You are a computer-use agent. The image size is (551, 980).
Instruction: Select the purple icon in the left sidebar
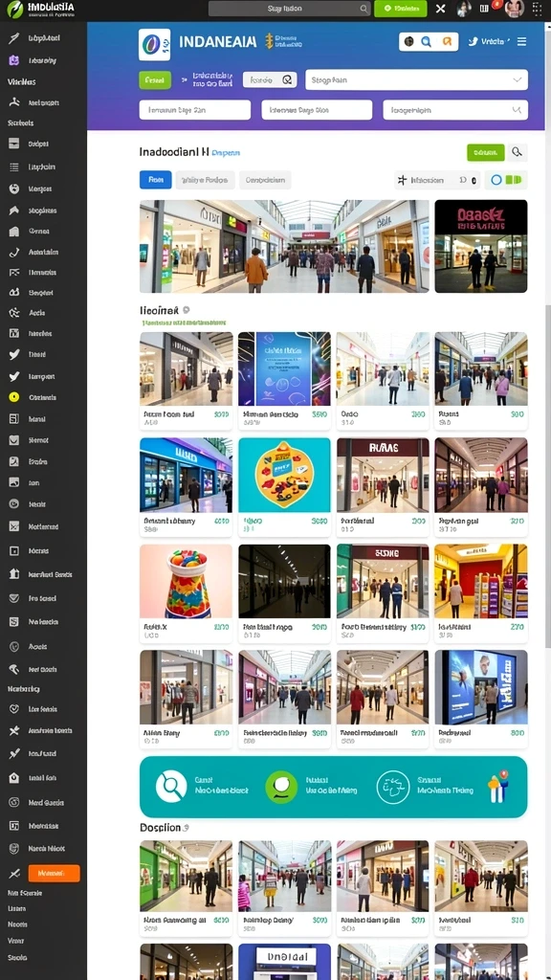[13, 60]
